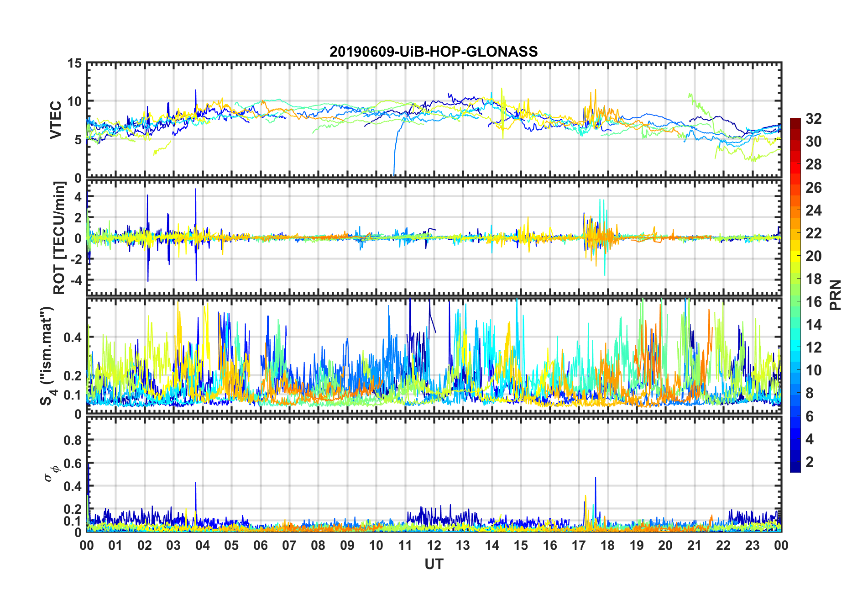Click the UT x-axis label

[x=434, y=564]
